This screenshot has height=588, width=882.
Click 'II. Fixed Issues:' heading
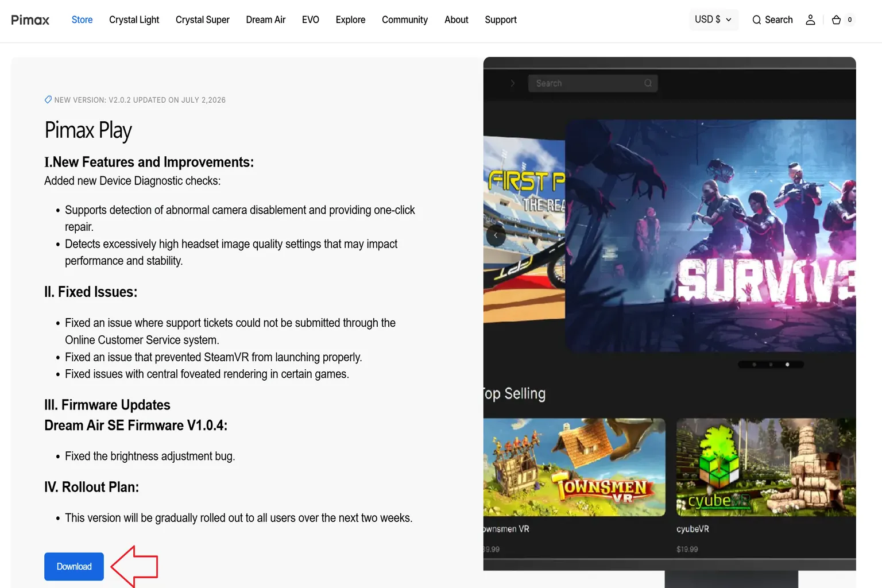pyautogui.click(x=91, y=292)
